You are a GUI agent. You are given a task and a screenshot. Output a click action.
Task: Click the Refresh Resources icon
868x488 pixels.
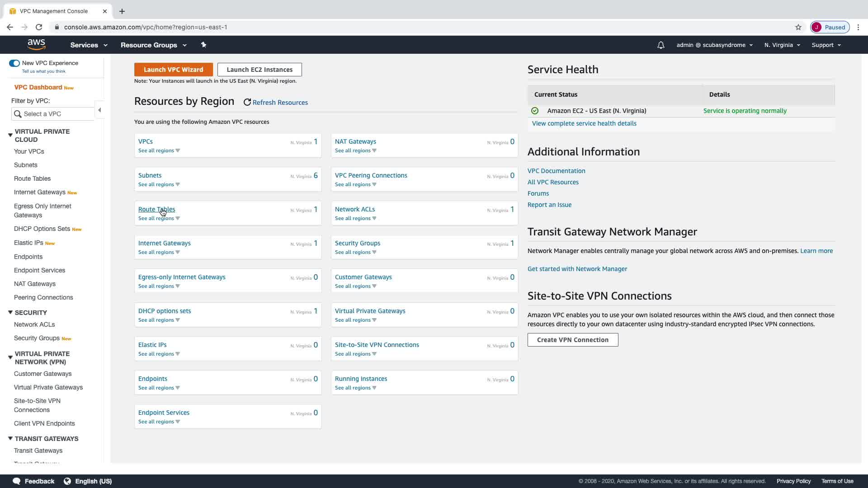247,103
